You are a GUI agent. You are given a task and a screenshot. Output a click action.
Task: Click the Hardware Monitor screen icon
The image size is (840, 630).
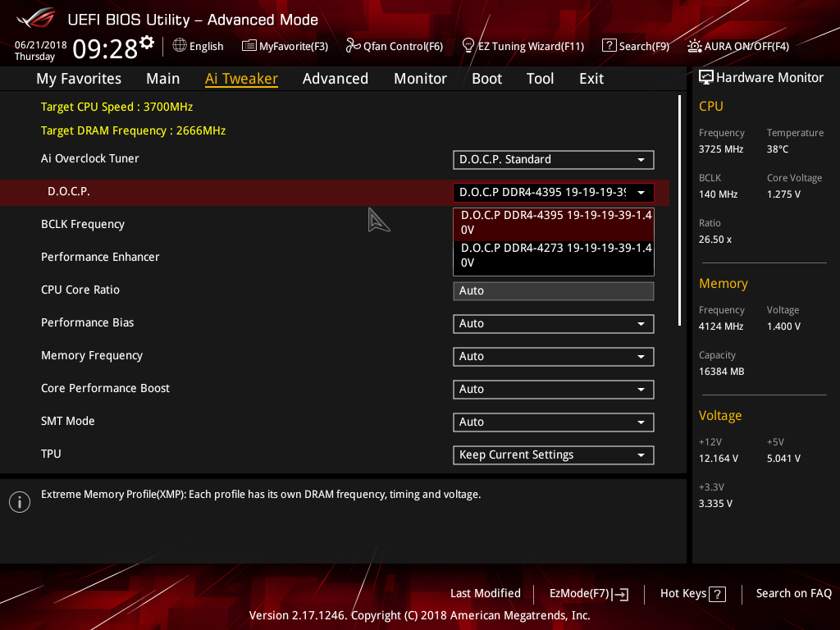click(706, 78)
